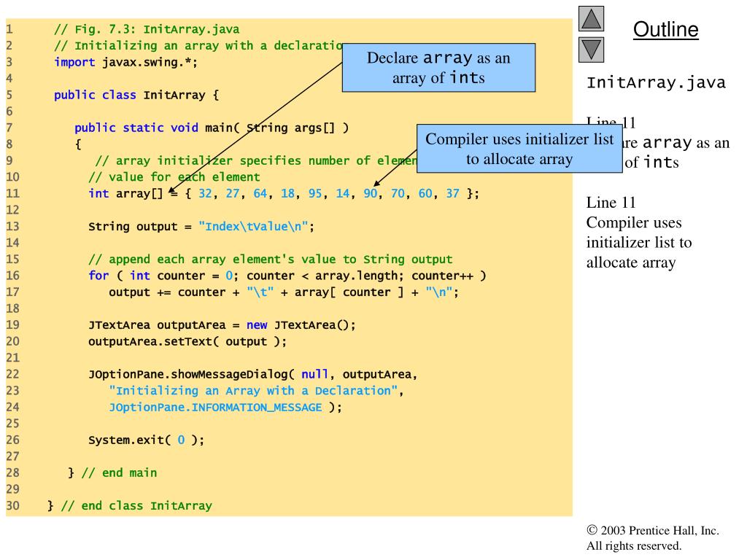
Task: Click the 'String output =' assignment text
Action: click(x=140, y=227)
